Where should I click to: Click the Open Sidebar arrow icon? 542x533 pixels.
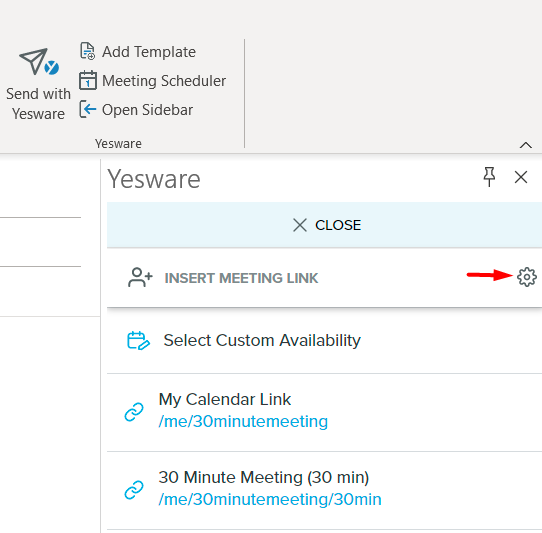(88, 110)
